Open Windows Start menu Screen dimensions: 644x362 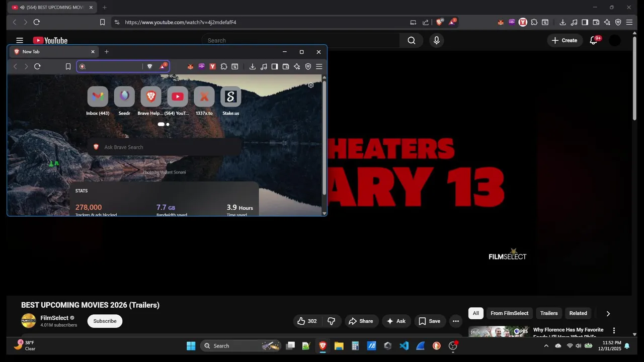[x=191, y=346]
